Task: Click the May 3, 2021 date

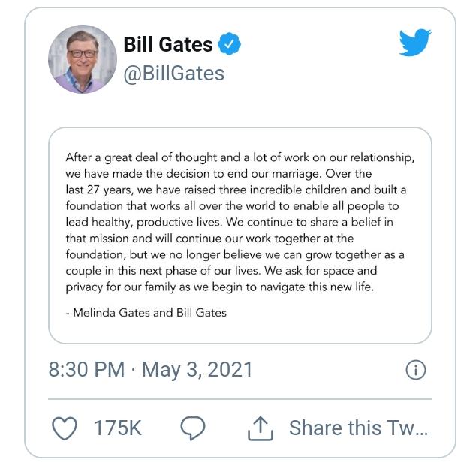Action: [x=197, y=370]
